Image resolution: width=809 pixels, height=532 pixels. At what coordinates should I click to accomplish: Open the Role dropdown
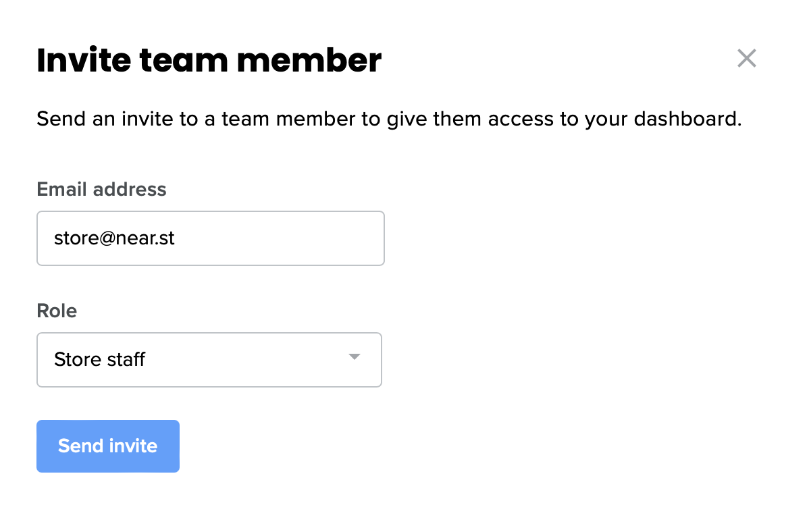(209, 359)
